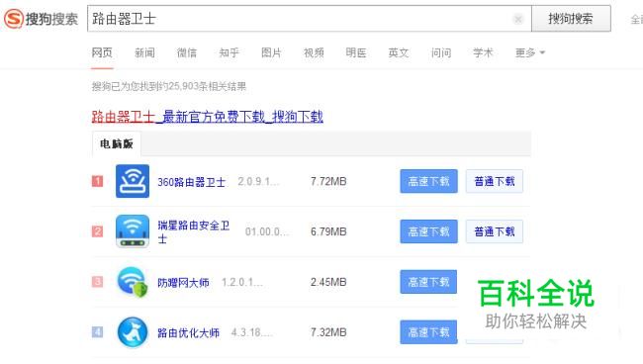Viewport: 643px width, 364px height.
Task: Switch to the 图片 tab
Action: [x=271, y=52]
